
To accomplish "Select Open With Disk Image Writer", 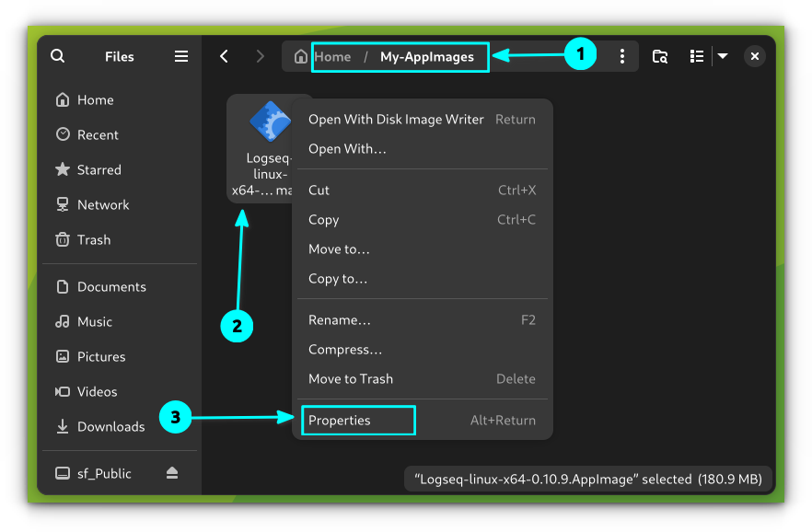I will (396, 119).
